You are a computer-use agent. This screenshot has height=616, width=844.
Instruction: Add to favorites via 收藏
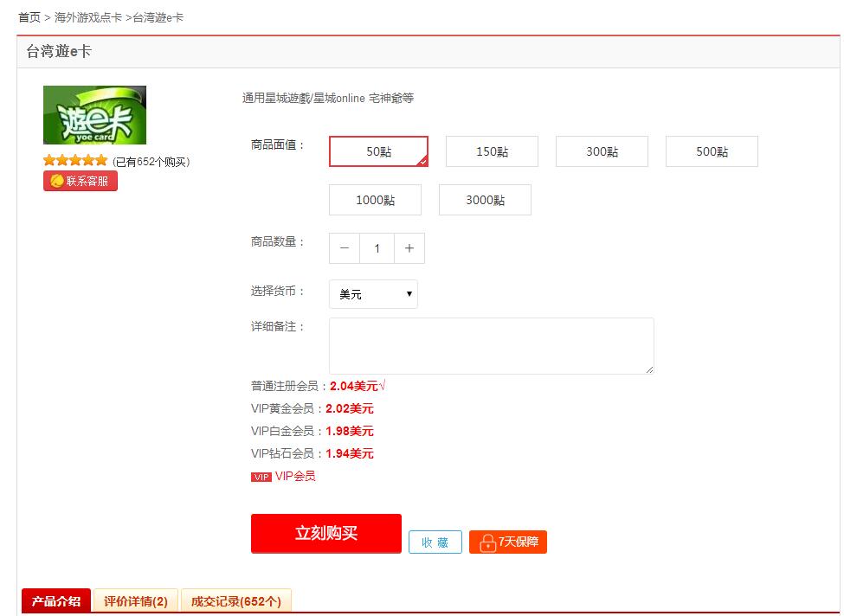click(435, 542)
